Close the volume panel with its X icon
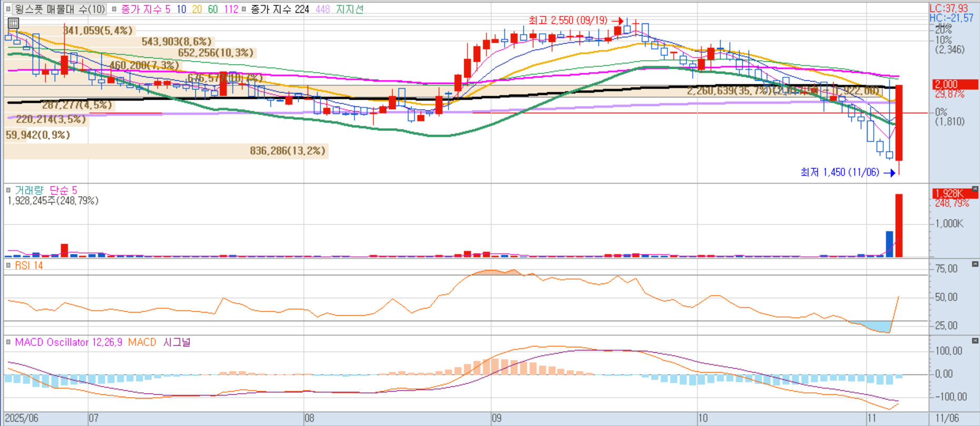 [975, 189]
